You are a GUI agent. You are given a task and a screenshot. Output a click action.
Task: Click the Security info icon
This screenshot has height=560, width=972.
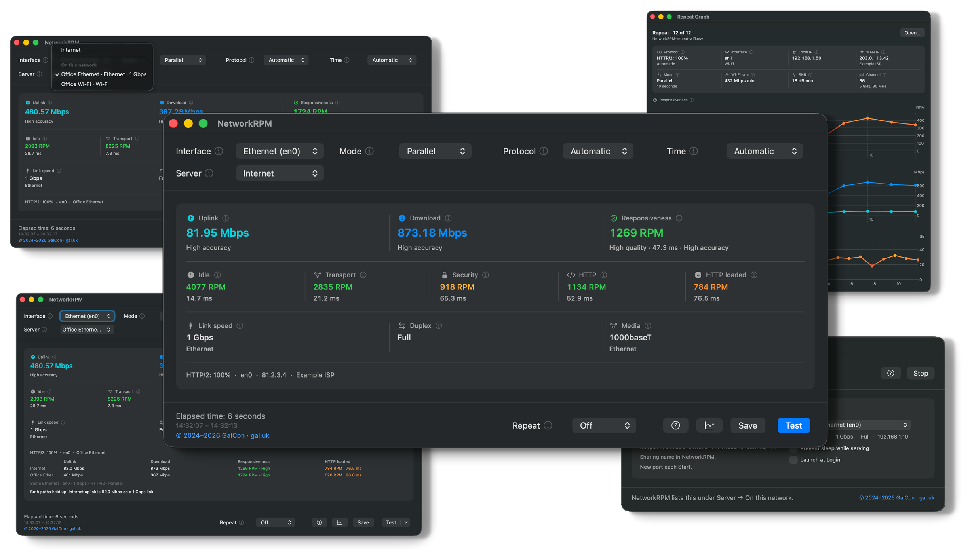[x=485, y=275]
